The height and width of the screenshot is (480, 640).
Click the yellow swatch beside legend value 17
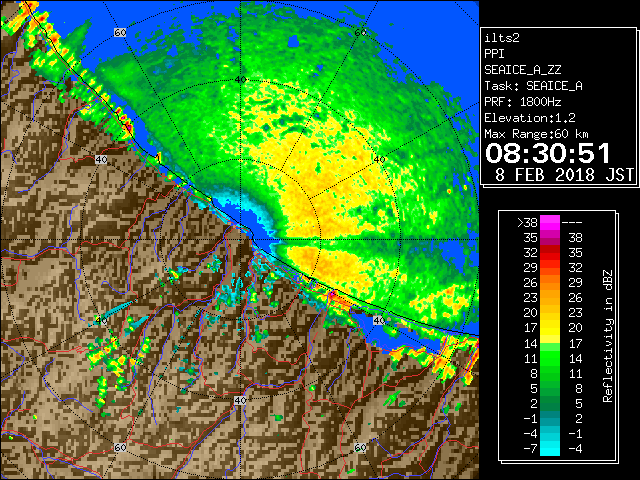click(550, 328)
